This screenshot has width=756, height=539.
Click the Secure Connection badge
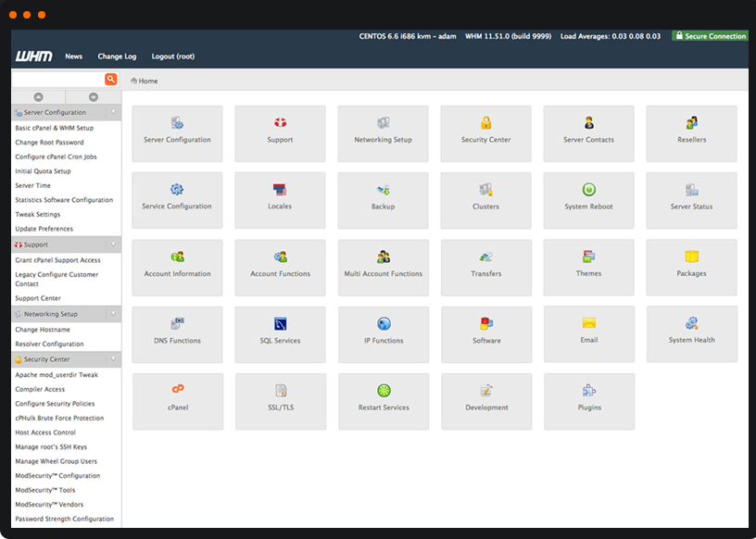pyautogui.click(x=711, y=36)
